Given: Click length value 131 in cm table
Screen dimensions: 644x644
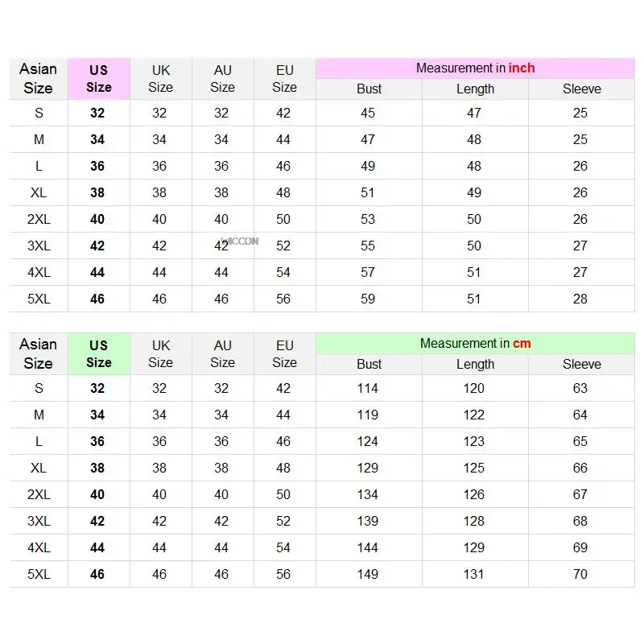Looking at the screenshot, I should [474, 574].
